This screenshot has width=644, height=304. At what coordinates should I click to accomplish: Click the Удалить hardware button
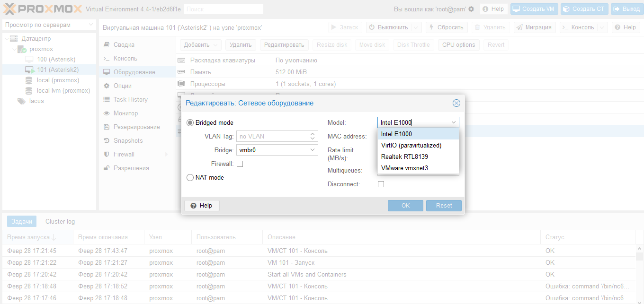click(241, 45)
